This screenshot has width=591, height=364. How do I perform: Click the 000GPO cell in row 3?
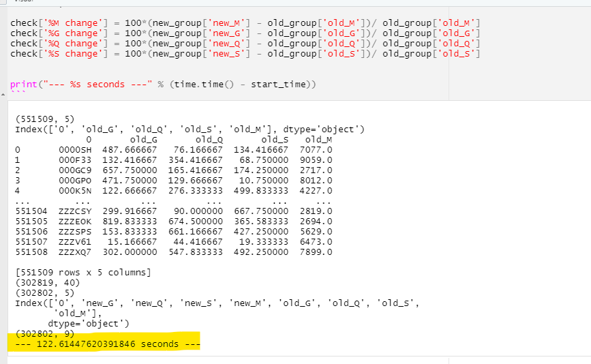75,180
